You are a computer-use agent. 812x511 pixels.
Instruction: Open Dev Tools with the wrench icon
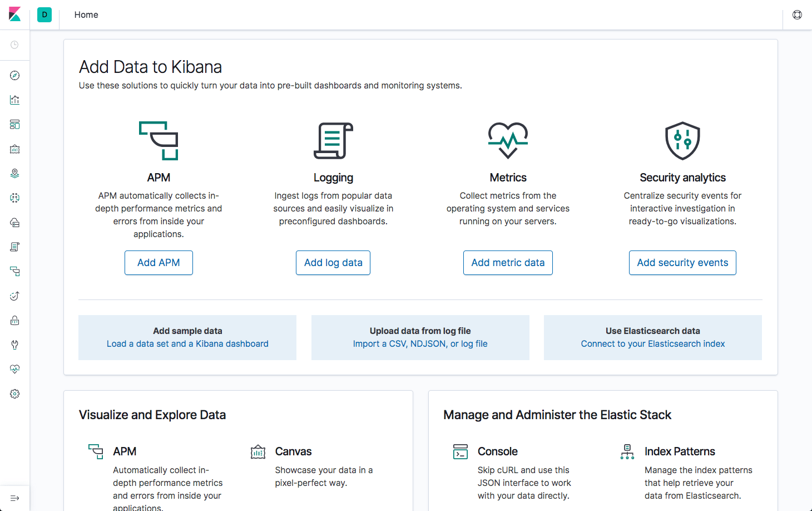[14, 345]
